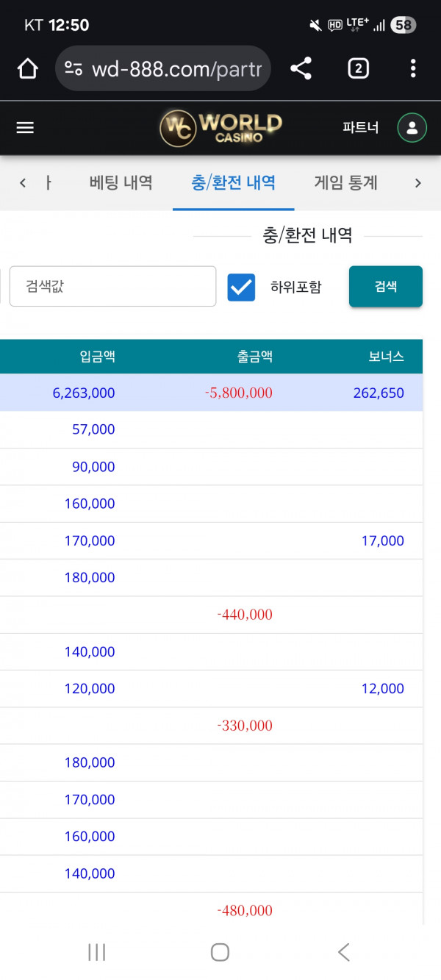Tap the wd-888.com address bar URL
The width and height of the screenshot is (441, 980).
[176, 69]
